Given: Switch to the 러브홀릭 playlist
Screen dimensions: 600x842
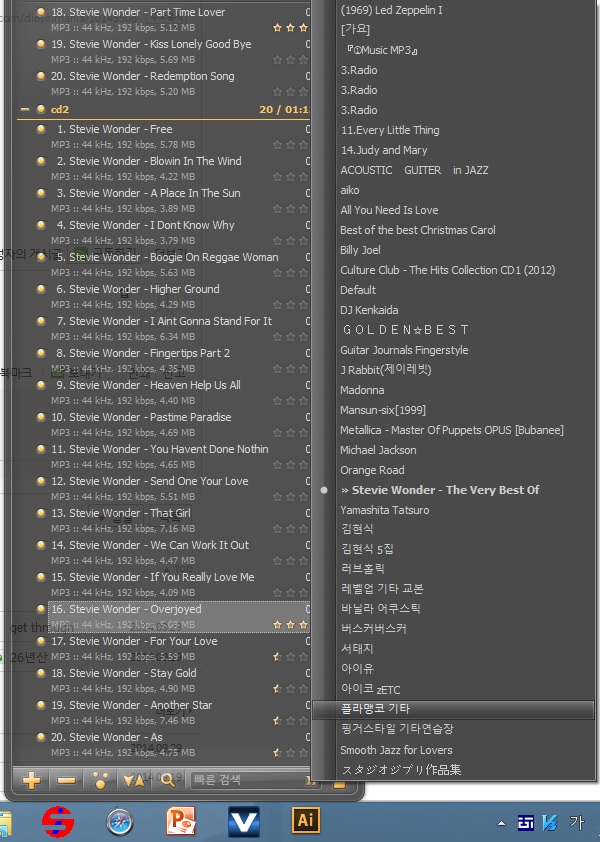Looking at the screenshot, I should click(363, 569).
